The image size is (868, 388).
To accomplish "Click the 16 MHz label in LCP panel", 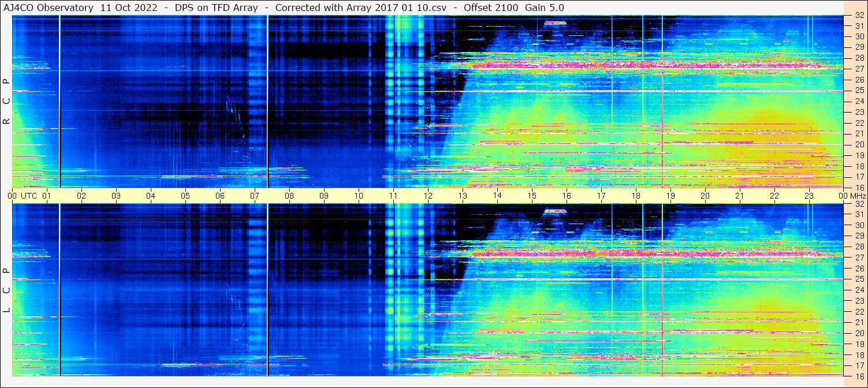I will 859,375.
